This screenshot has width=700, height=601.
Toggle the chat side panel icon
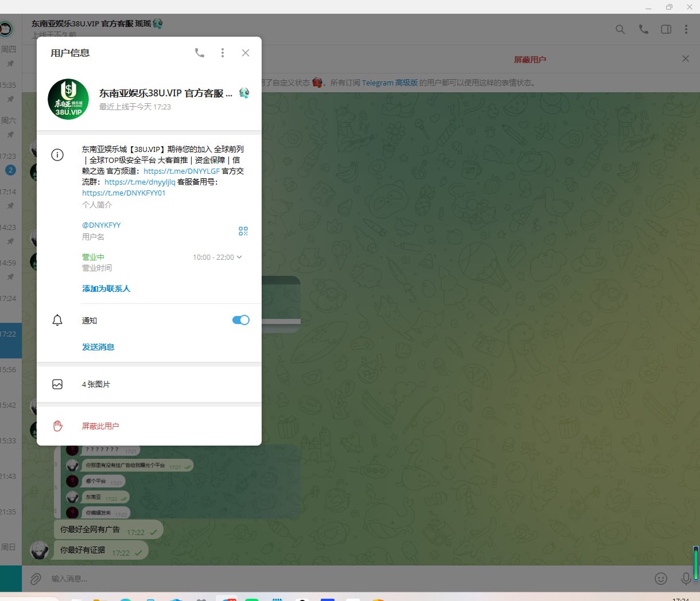coord(666,29)
